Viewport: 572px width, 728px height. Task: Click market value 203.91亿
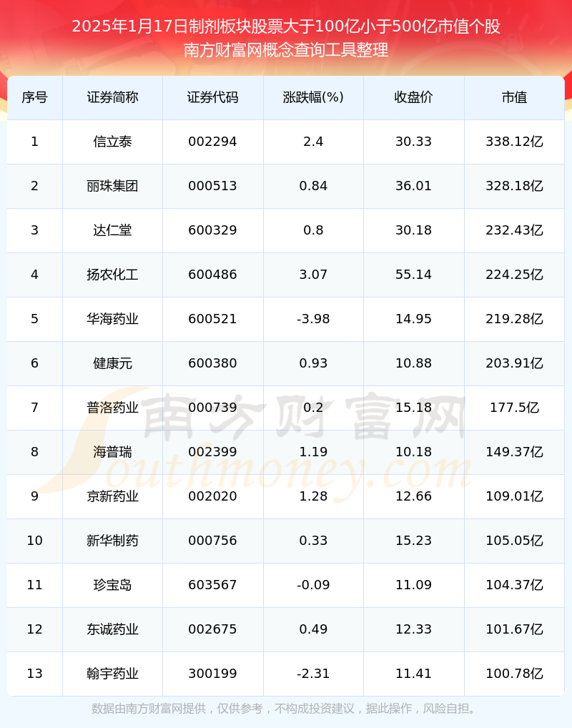[514, 363]
